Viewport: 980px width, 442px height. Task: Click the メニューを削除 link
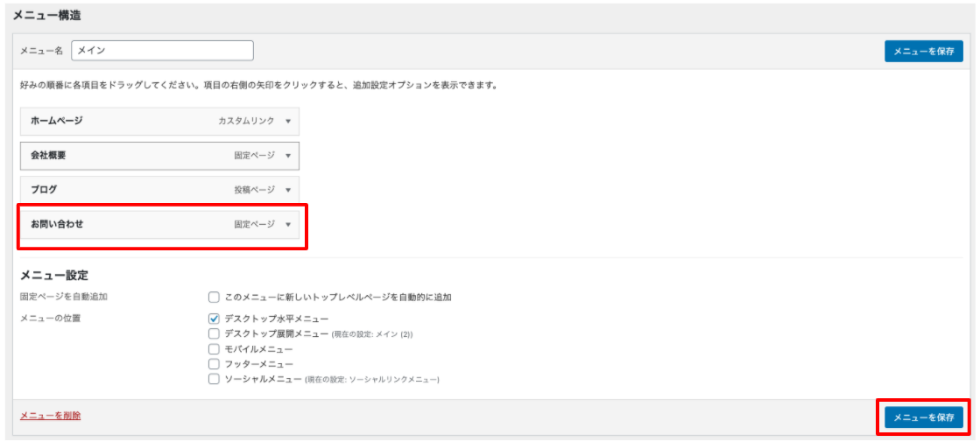click(50, 416)
